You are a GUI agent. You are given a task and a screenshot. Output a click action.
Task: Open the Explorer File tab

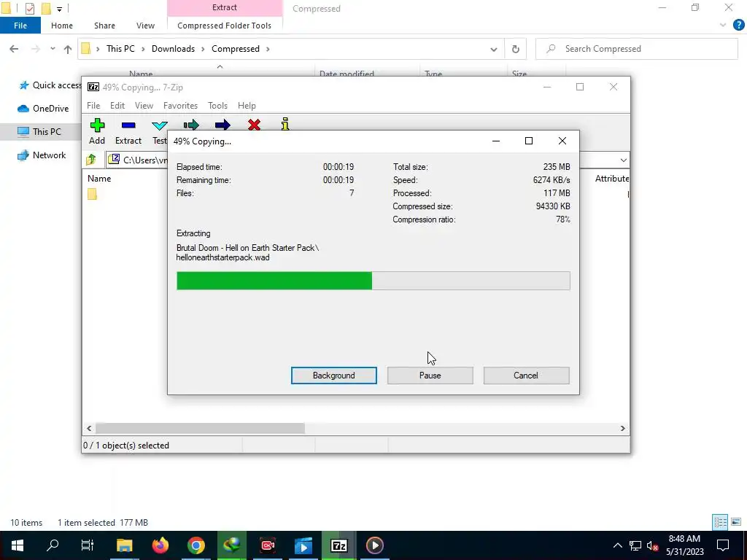(x=20, y=26)
